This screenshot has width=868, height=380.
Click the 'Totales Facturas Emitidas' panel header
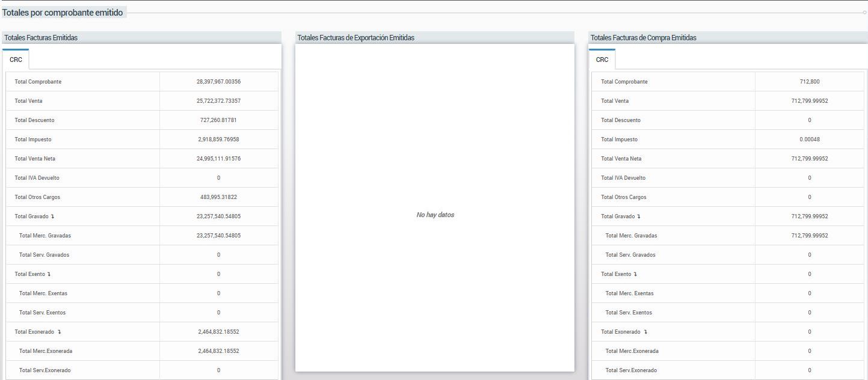(x=41, y=37)
